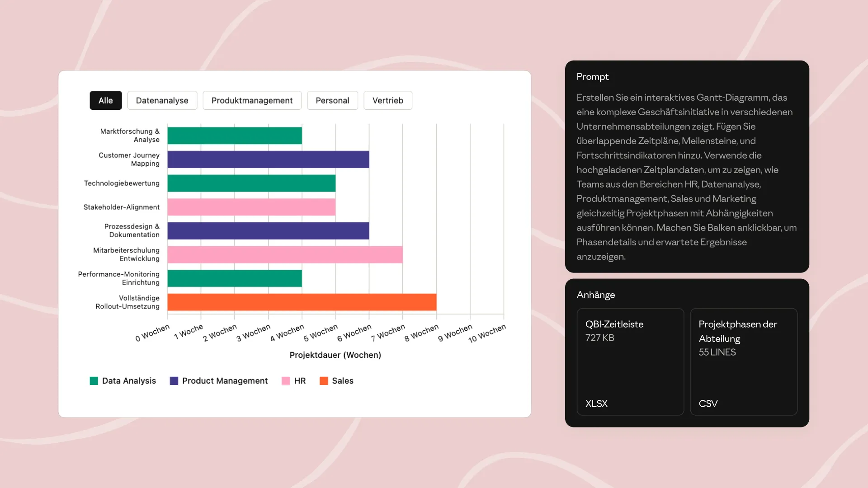This screenshot has height=488, width=868.
Task: Choose the Vertrieb filter button
Action: [x=387, y=100]
